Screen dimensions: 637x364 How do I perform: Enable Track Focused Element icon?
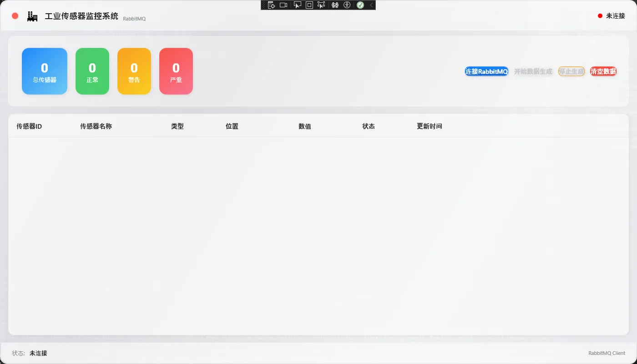pyautogui.click(x=321, y=5)
